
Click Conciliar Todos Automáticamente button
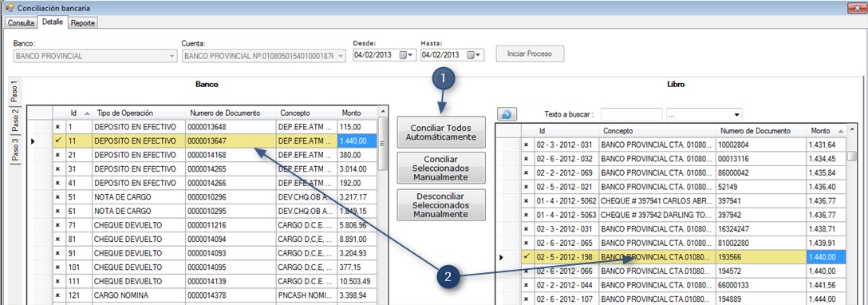(x=441, y=133)
